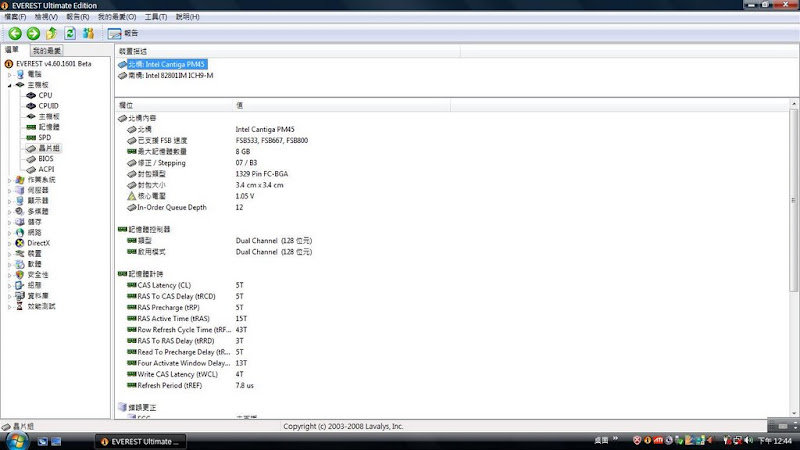Click the 裝置描述 column header

point(288,51)
